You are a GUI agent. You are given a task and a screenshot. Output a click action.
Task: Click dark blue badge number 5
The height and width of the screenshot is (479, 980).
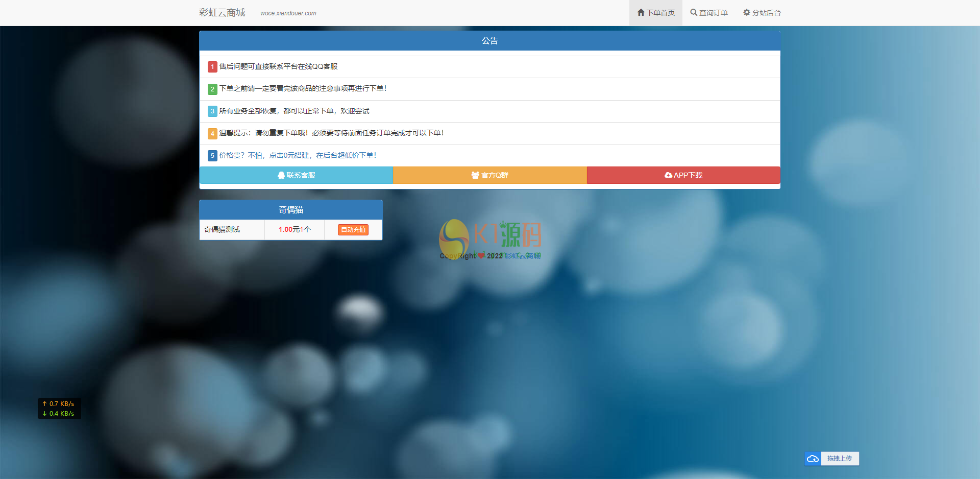point(212,156)
